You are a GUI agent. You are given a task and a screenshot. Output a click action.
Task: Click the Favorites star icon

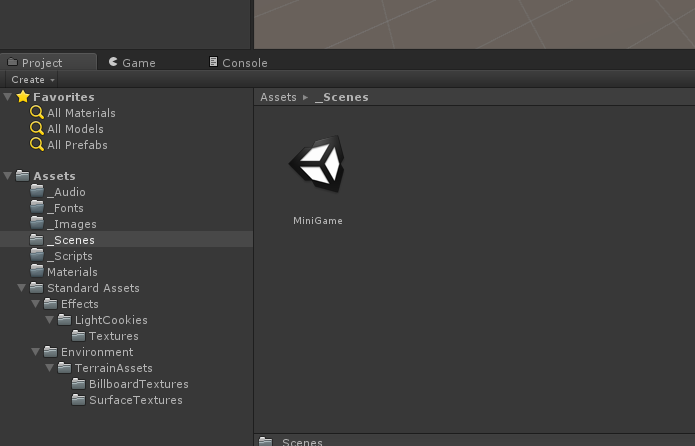23,96
